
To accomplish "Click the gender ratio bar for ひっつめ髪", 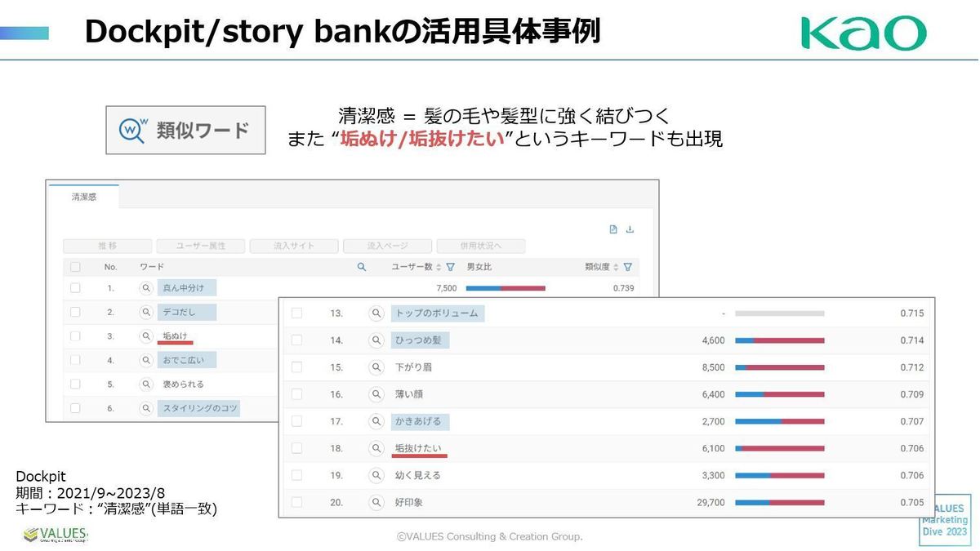I will click(x=779, y=340).
